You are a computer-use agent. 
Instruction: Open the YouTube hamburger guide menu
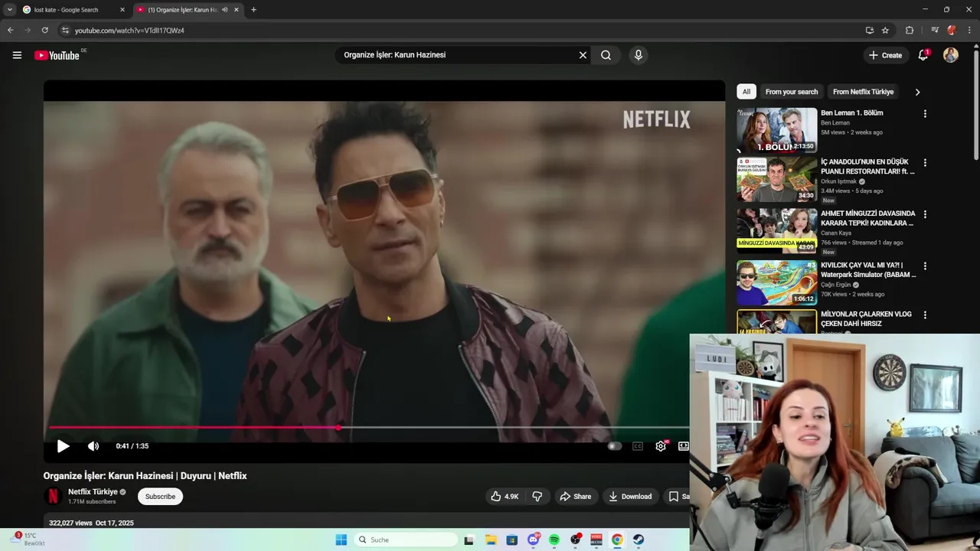tap(17, 55)
